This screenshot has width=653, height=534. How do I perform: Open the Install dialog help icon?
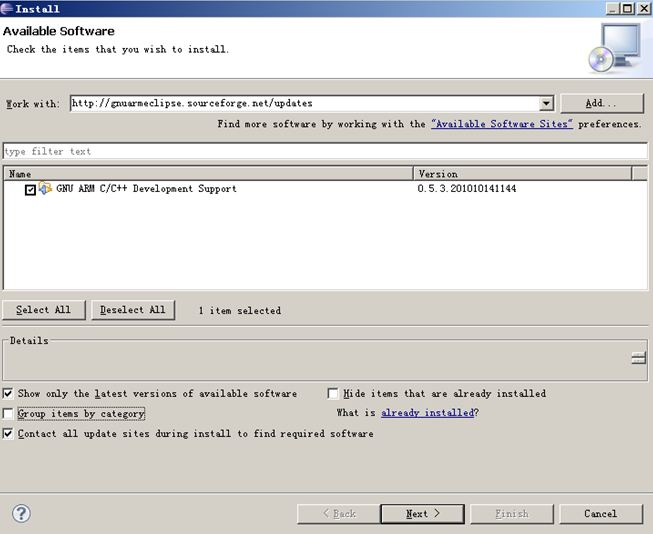coord(21,514)
